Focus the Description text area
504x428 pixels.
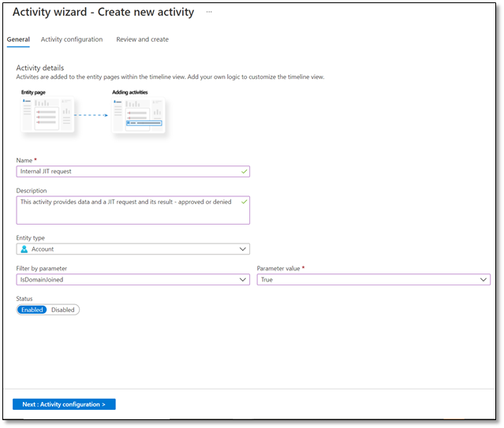tap(133, 210)
